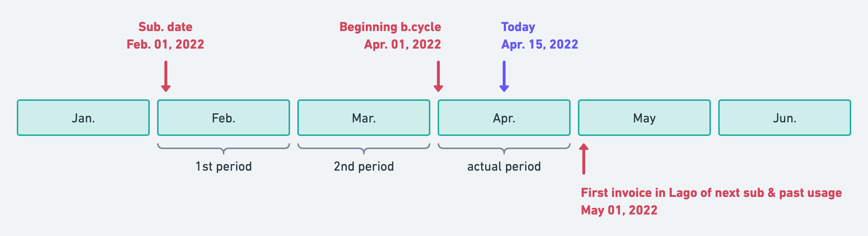Select the Jan. month box
This screenshot has width=868, height=236.
pos(83,118)
